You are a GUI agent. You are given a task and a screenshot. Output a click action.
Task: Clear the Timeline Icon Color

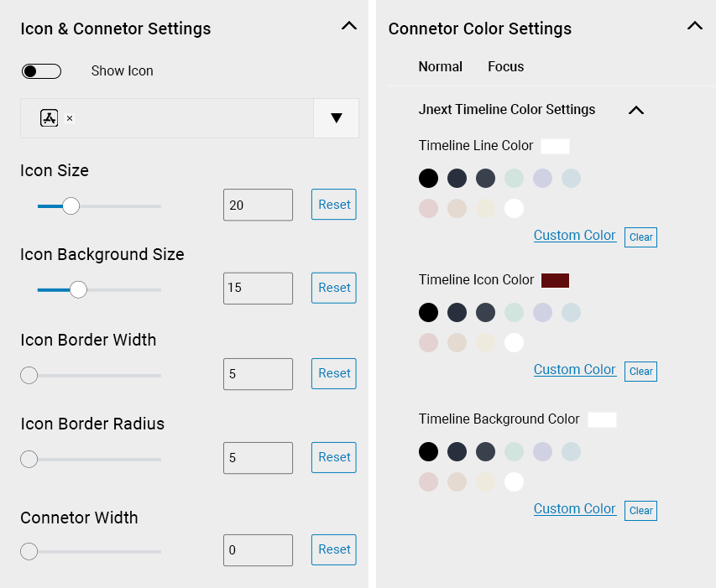(x=640, y=372)
